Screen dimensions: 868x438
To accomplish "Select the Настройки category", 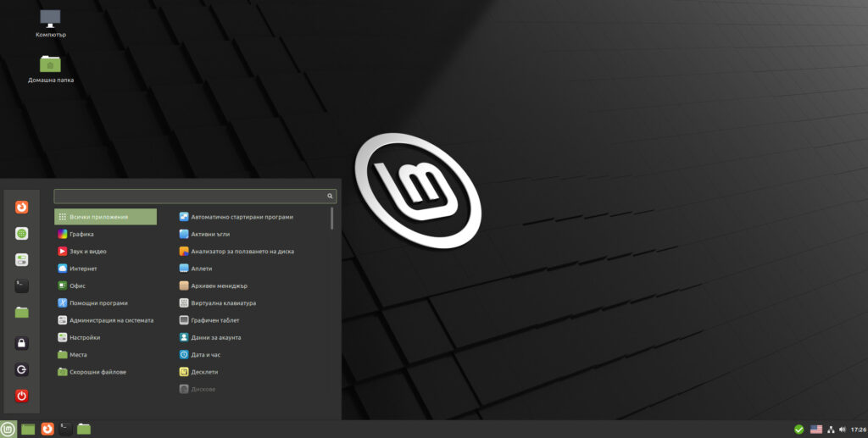I will pyautogui.click(x=105, y=337).
